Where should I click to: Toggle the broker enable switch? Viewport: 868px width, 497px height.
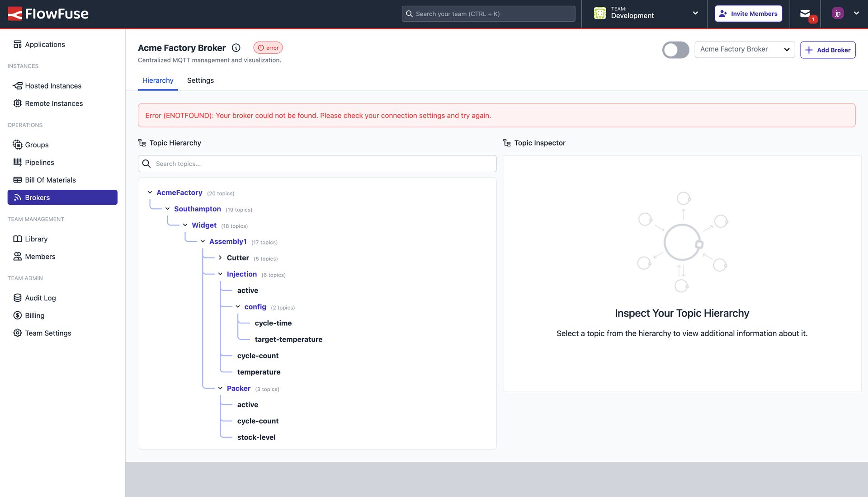(x=675, y=50)
